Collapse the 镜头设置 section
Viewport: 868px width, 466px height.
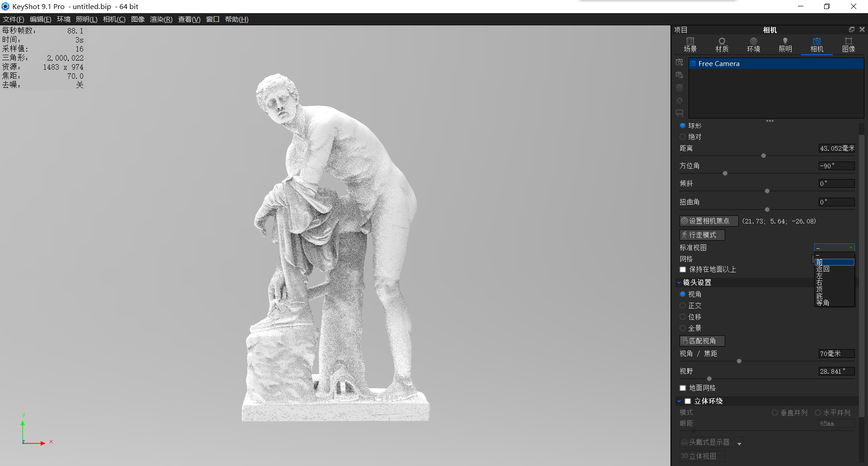click(x=679, y=282)
